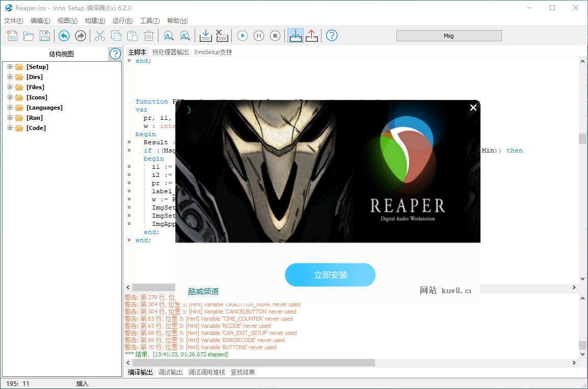The image size is (588, 389).
Task: Click the 'BUTTONS' never used warning line
Action: pos(201,347)
